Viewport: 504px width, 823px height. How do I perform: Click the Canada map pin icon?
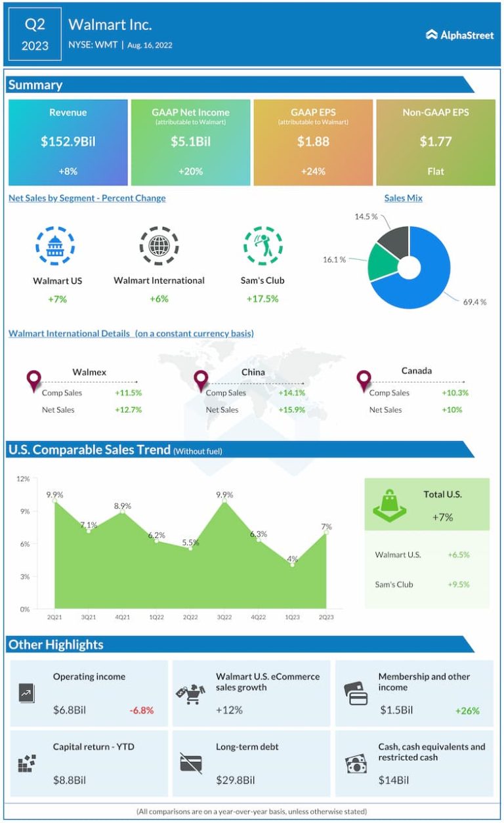(x=364, y=380)
